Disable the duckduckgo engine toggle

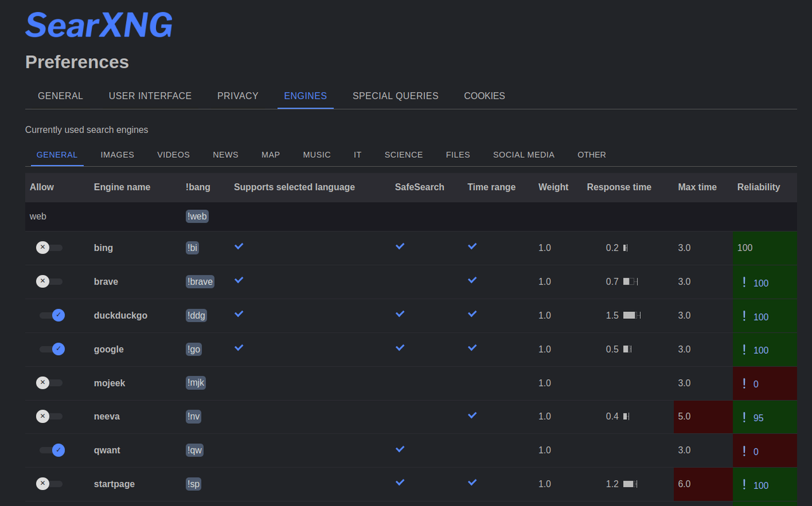tap(51, 315)
